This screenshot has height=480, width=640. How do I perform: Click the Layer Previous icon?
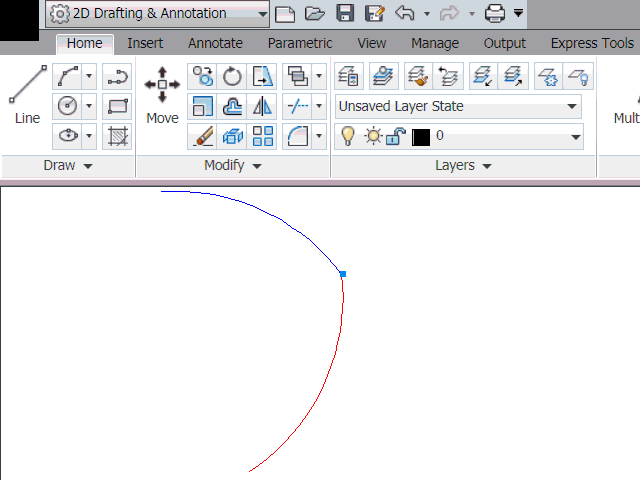click(x=448, y=76)
